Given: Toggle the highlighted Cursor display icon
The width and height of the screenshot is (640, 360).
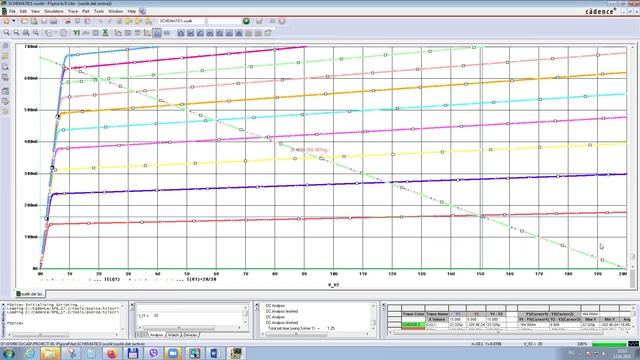Looking at the screenshot, I should click(157, 33).
